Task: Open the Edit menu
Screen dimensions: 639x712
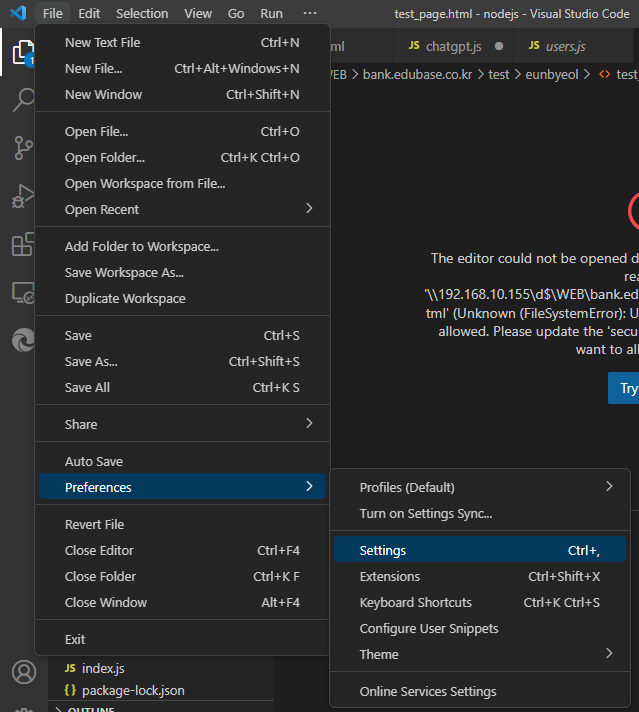Action: (x=89, y=14)
